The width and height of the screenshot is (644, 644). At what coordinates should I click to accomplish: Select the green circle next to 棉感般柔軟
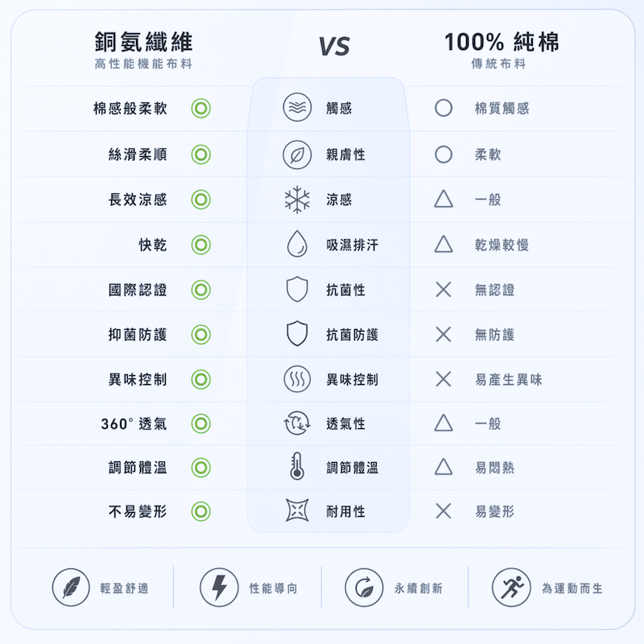pyautogui.click(x=200, y=109)
